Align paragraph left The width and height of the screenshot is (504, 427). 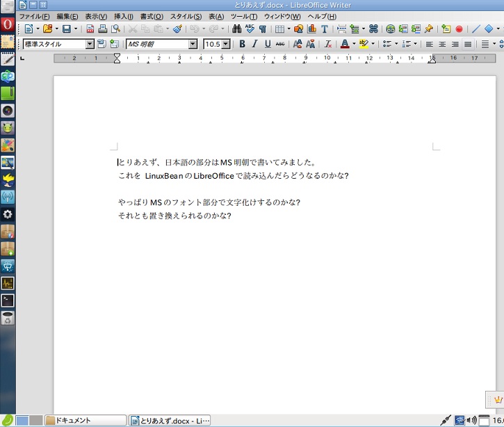pyautogui.click(x=430, y=44)
